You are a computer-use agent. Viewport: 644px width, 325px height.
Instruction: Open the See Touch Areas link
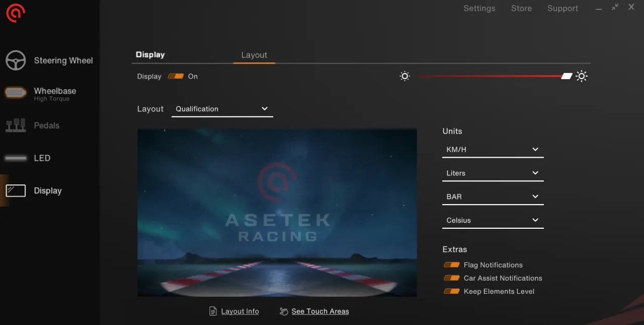click(x=320, y=311)
